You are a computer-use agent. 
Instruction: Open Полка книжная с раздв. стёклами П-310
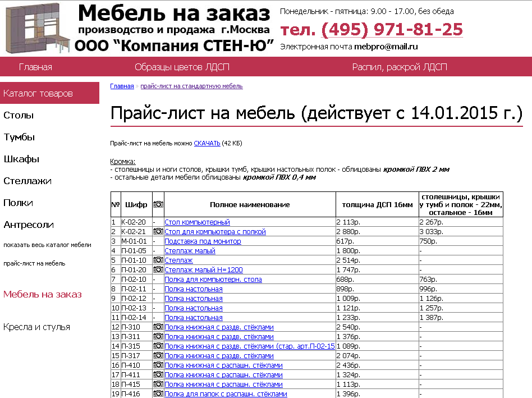219,327
